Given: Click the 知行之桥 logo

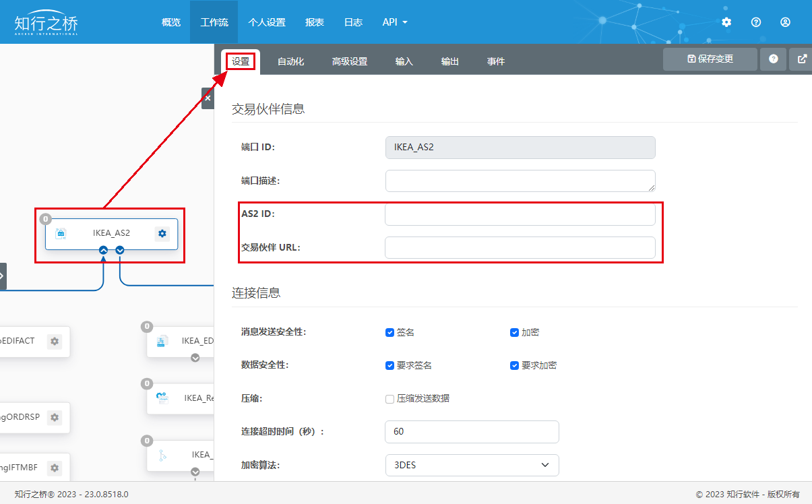Looking at the screenshot, I should click(46, 24).
